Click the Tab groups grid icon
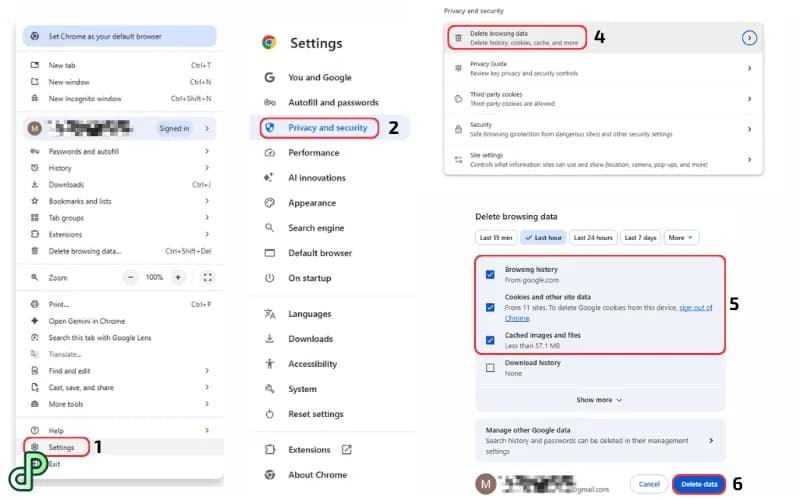800x500 pixels. click(35, 218)
